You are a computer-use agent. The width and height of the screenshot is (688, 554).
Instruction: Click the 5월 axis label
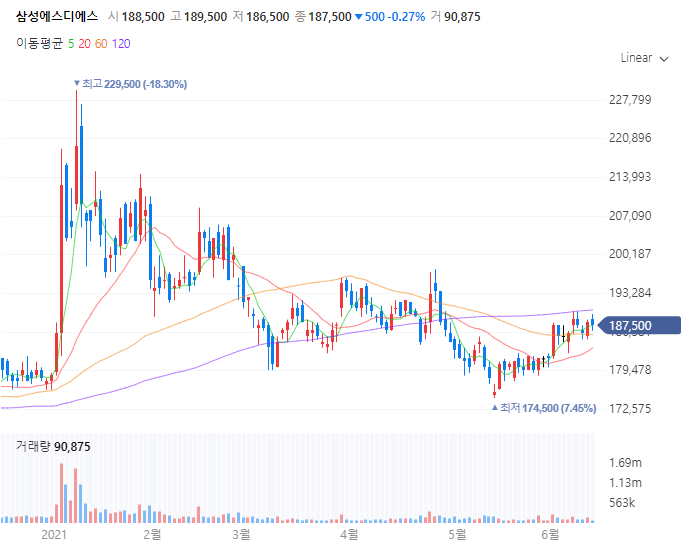[x=457, y=534]
